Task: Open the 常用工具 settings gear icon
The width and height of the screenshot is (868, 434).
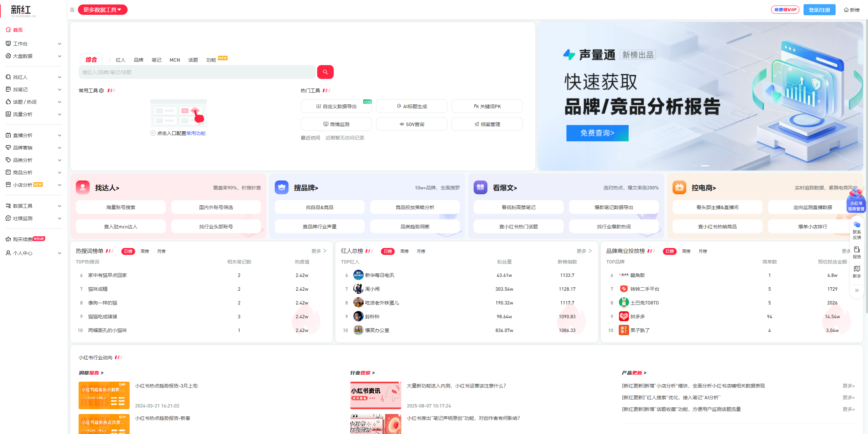Action: (101, 90)
